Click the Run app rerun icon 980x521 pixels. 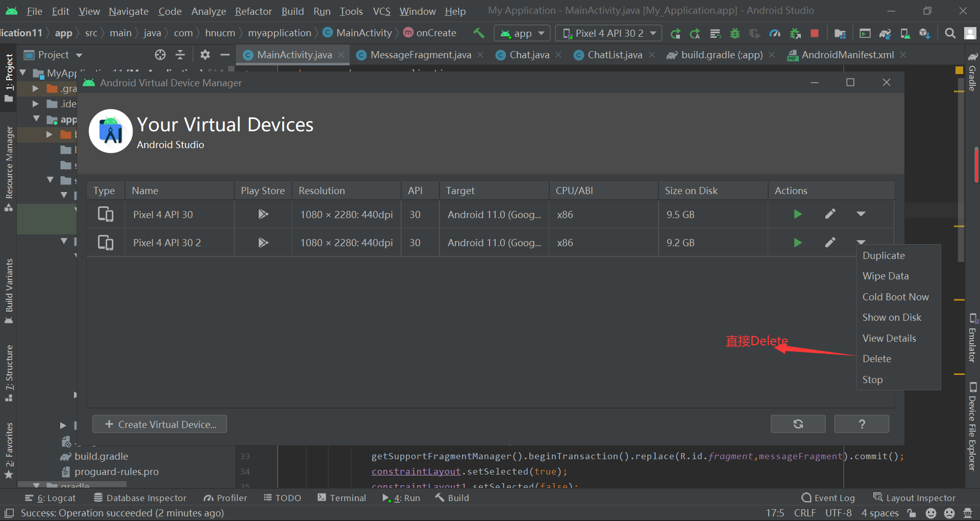click(x=675, y=34)
